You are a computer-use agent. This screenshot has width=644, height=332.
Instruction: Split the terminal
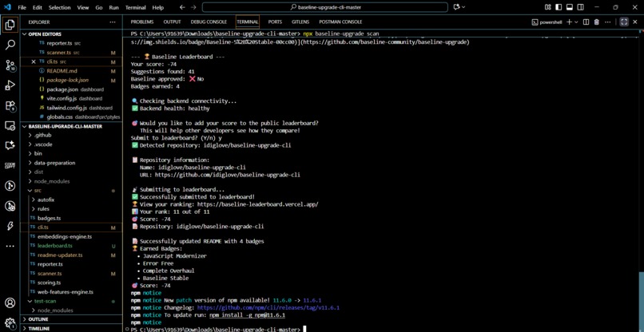(586, 22)
